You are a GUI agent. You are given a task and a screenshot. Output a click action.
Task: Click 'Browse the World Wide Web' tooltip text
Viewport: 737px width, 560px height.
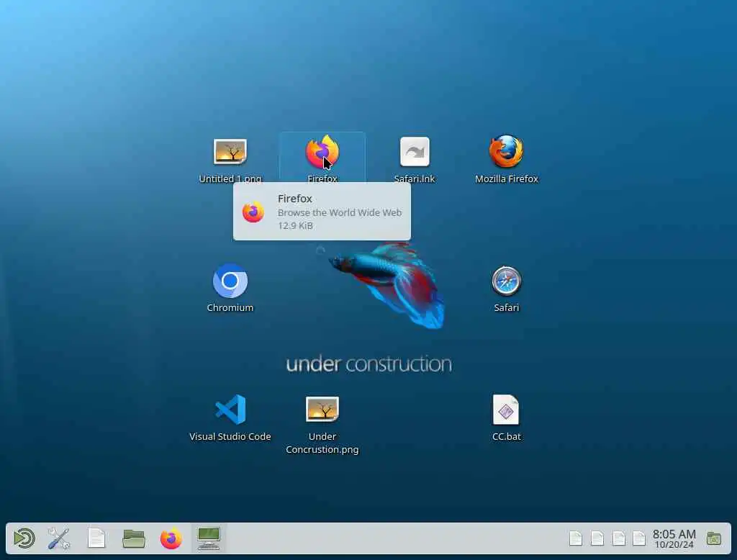(340, 212)
